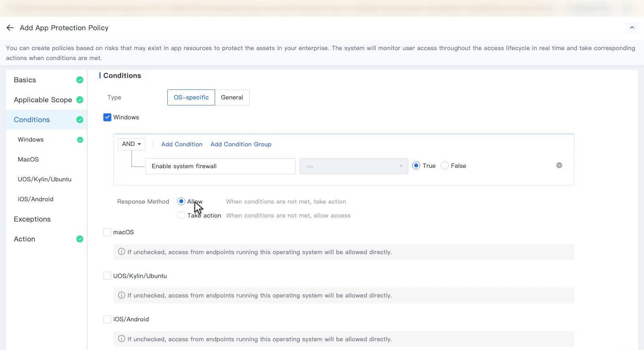Collapse the page description with the chevron
The width and height of the screenshot is (644, 350).
[632, 28]
